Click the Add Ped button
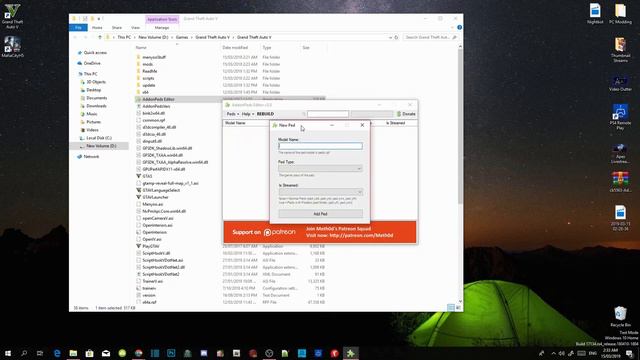Viewport: 640px width, 360px height. point(320,214)
